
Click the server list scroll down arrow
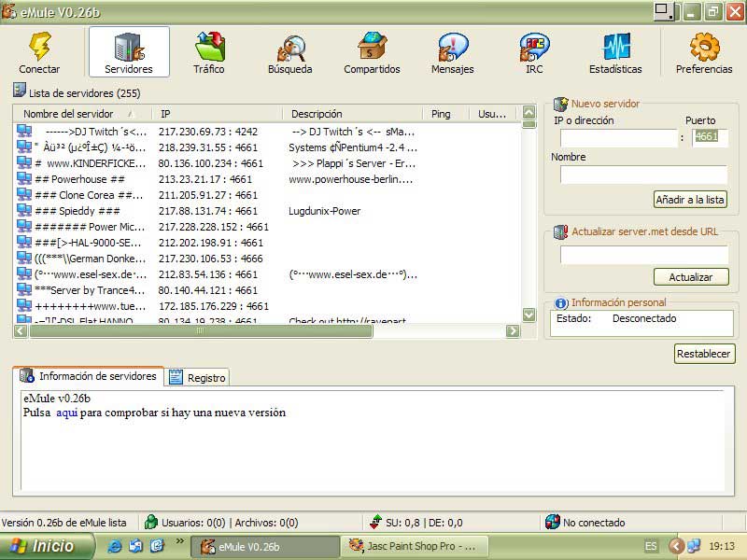[x=529, y=315]
